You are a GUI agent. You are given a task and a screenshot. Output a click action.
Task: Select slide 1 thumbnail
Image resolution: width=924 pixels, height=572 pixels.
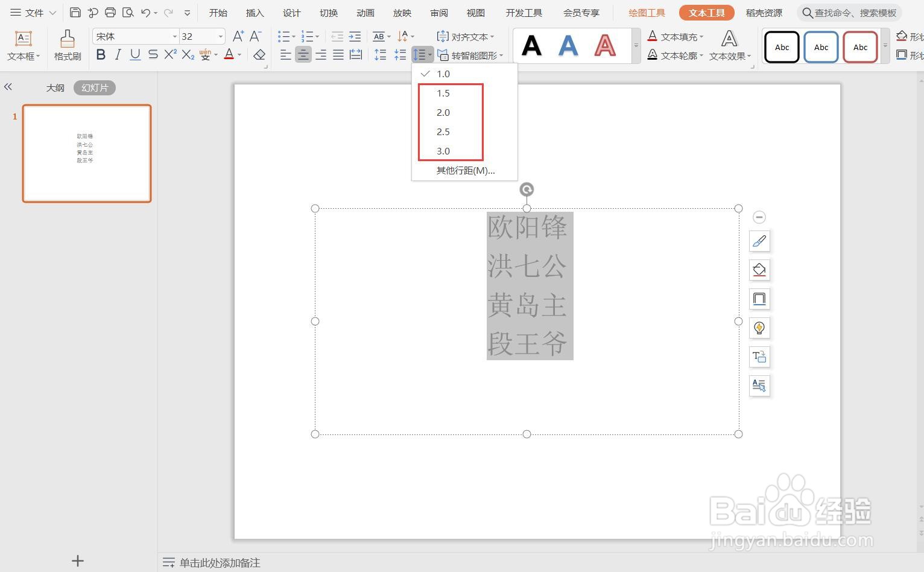tap(87, 153)
